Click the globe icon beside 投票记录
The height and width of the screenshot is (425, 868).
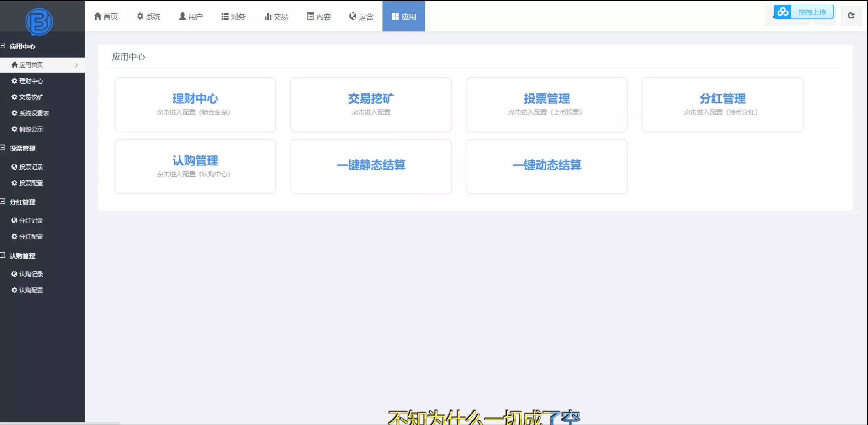(15, 167)
